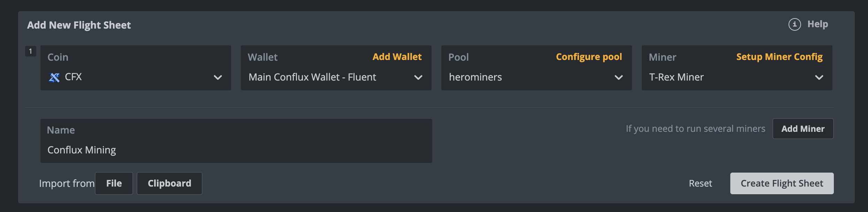Click the chevron on the Miner field

820,78
